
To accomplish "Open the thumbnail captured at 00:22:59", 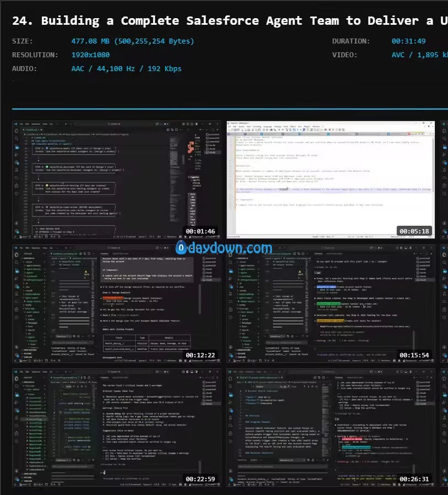I will tap(117, 427).
